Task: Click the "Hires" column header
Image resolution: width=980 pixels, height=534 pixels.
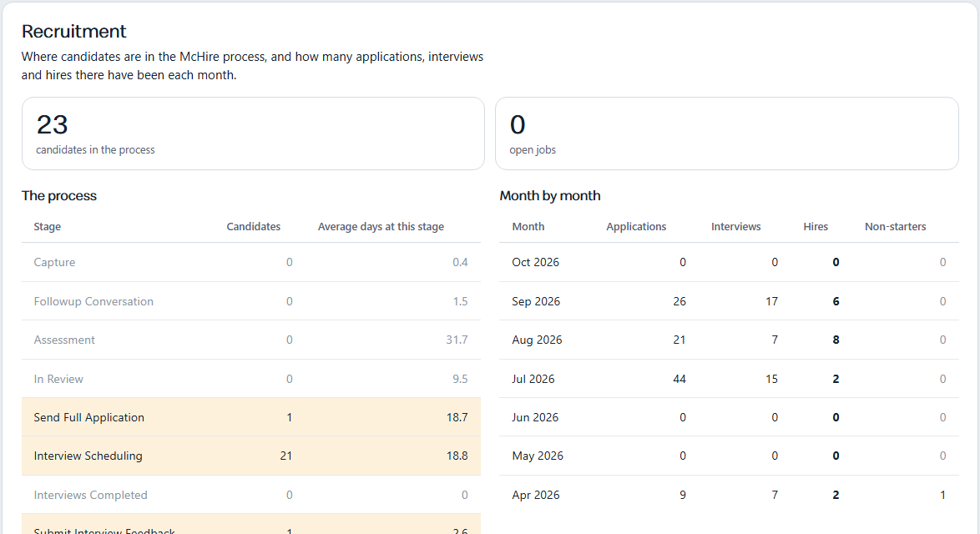Action: pyautogui.click(x=816, y=227)
